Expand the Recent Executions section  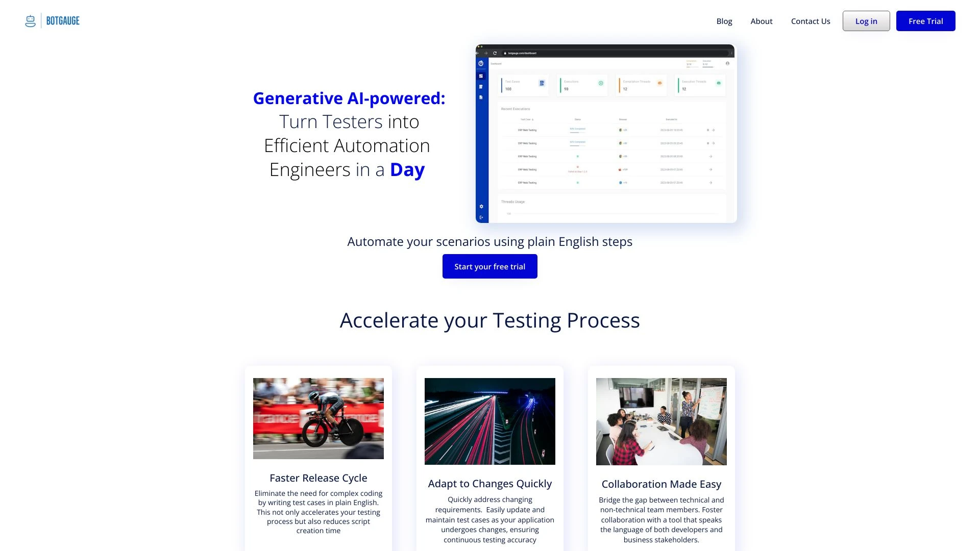513,108
